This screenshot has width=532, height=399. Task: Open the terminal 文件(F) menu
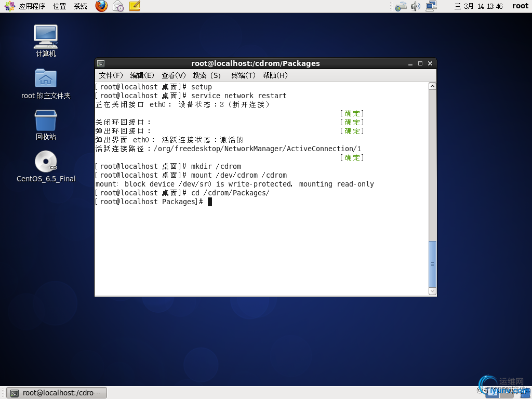[111, 75]
